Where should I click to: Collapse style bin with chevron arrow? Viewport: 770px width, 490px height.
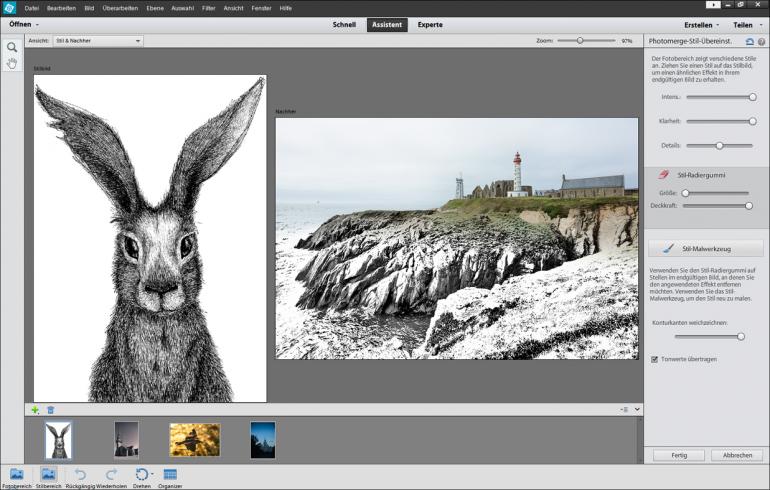click(x=637, y=409)
